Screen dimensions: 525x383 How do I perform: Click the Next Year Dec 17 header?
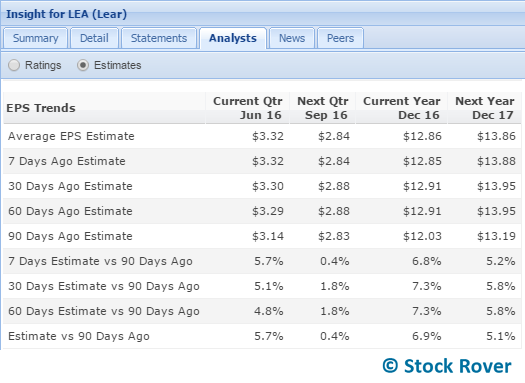pyautogui.click(x=484, y=108)
